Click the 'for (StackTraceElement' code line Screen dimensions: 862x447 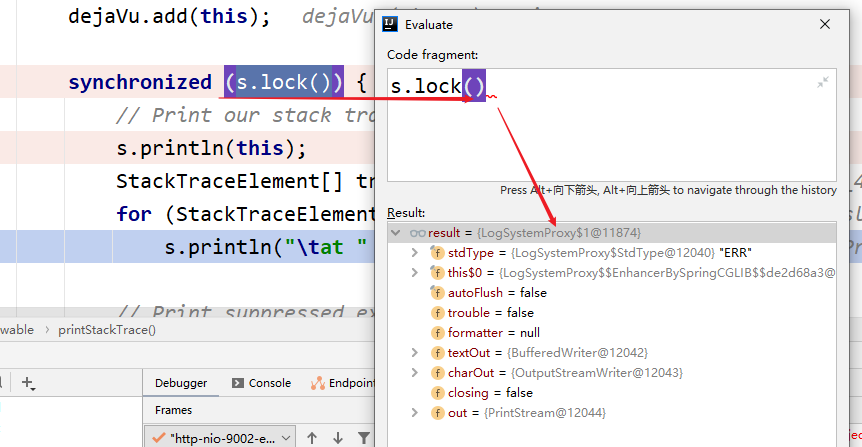tap(245, 214)
